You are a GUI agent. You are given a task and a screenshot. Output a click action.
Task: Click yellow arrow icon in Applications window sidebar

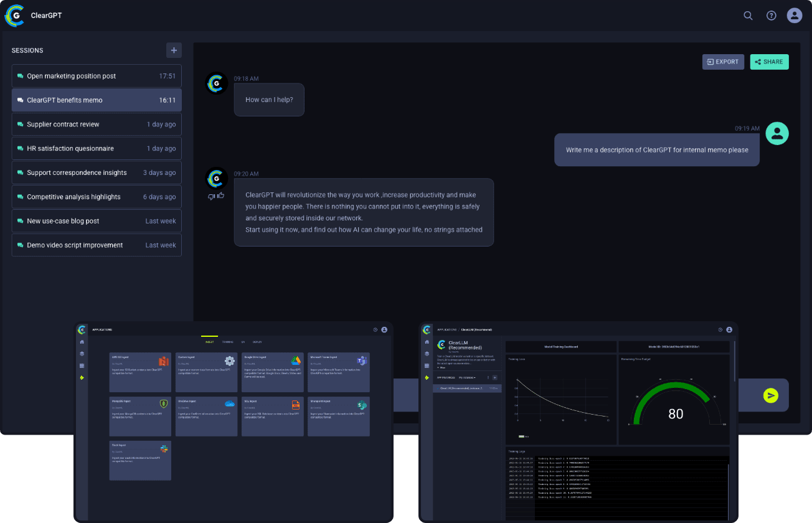coord(82,378)
